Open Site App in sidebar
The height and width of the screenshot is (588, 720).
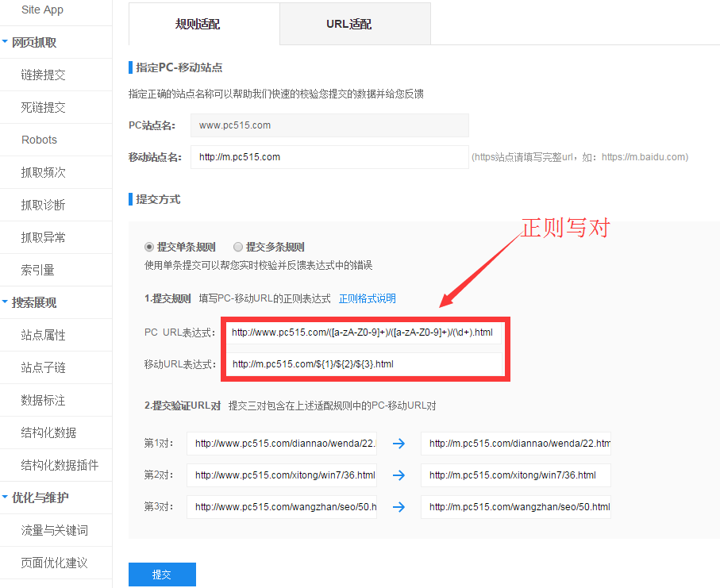(x=42, y=10)
